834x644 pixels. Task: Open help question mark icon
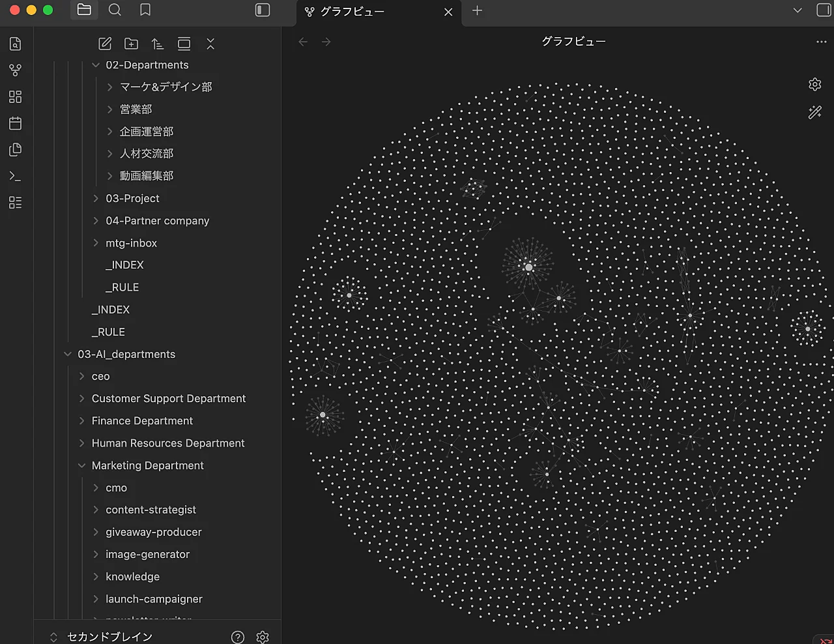(x=238, y=637)
